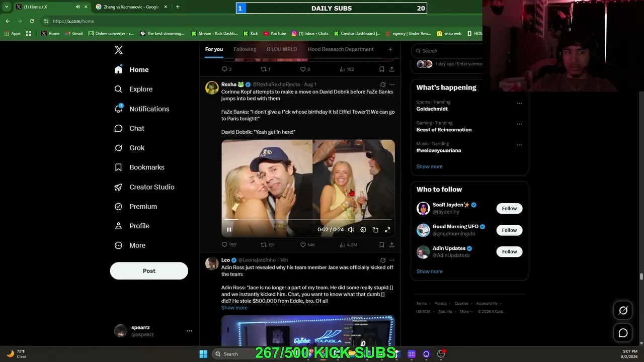
Task: Open the YouTube bookmark
Action: click(x=275, y=34)
